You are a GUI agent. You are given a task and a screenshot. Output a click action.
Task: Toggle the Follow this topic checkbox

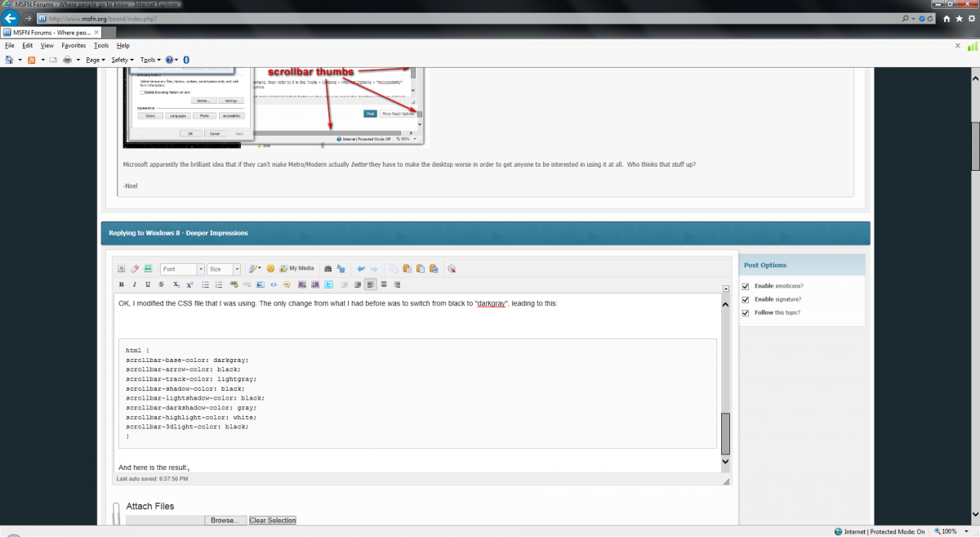coord(746,312)
